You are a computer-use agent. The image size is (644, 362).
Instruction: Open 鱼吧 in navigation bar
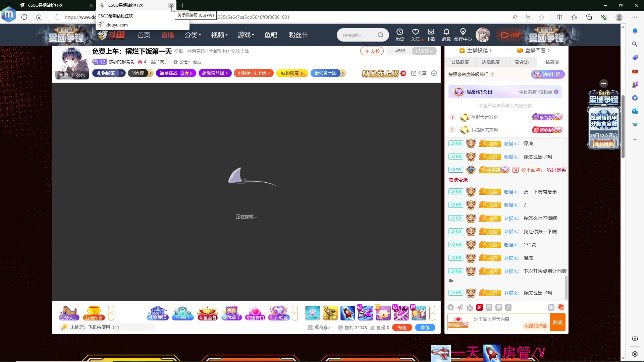271,35
